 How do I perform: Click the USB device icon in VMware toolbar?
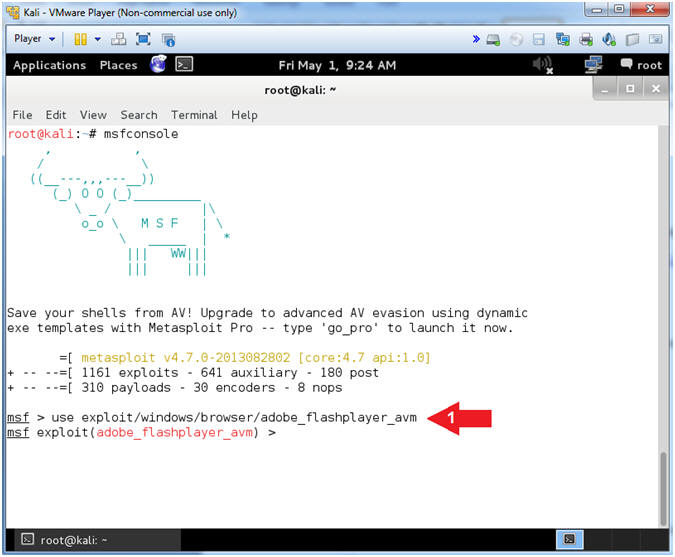point(632,40)
